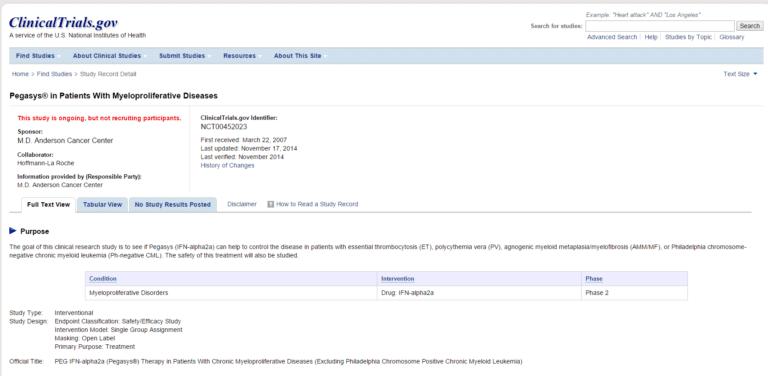This screenshot has height=376, width=768.
Task: Go to the Find Studies breadcrumb
Action: click(x=54, y=74)
